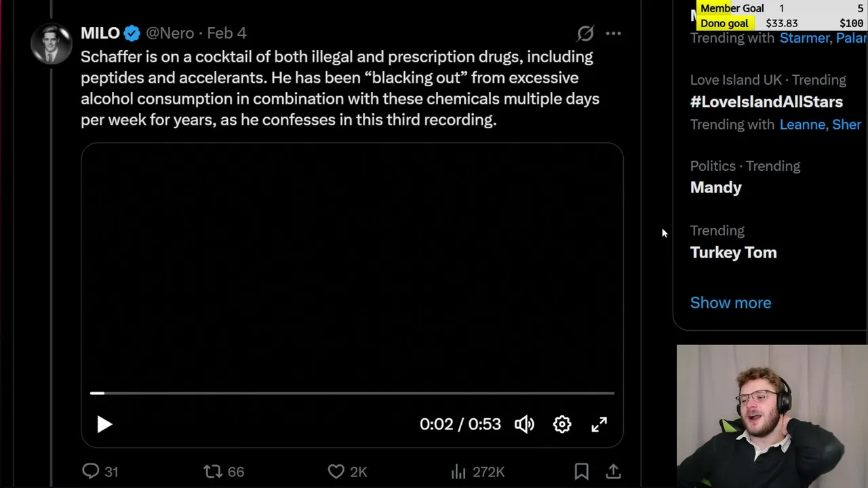
Task: Mute the video volume speaker icon
Action: coord(524,424)
